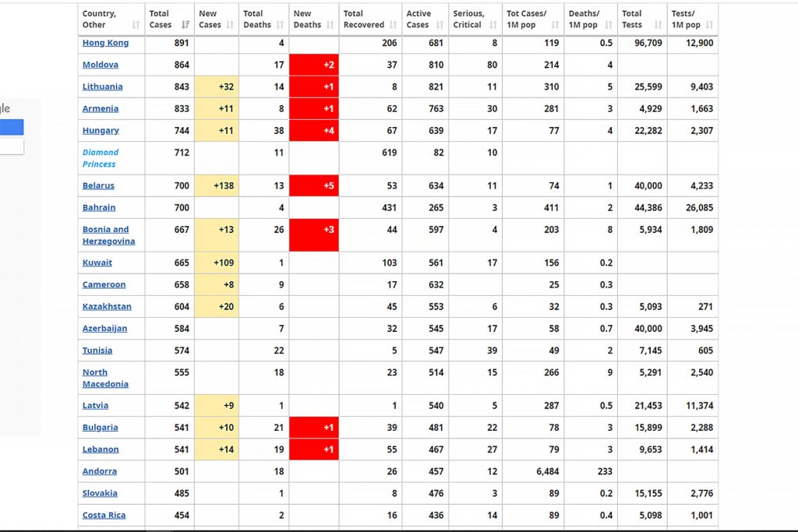Image resolution: width=798 pixels, height=532 pixels.
Task: Sort by Tests/1M pop arrows icon
Action: point(709,25)
